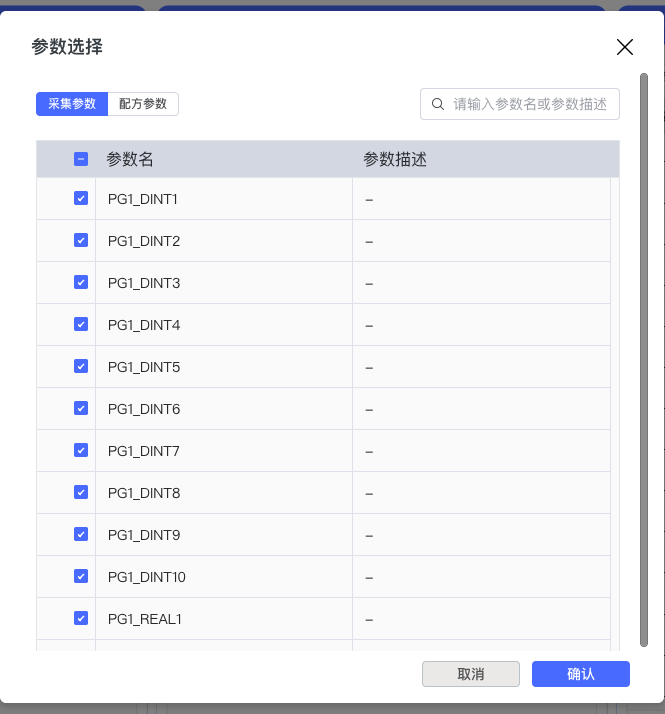Close the 参数选择 dialog with X

625,47
